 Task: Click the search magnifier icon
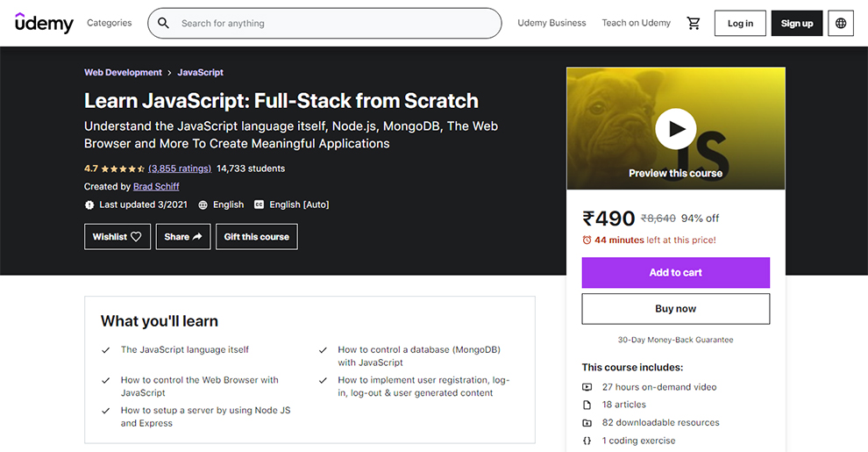[x=163, y=24]
